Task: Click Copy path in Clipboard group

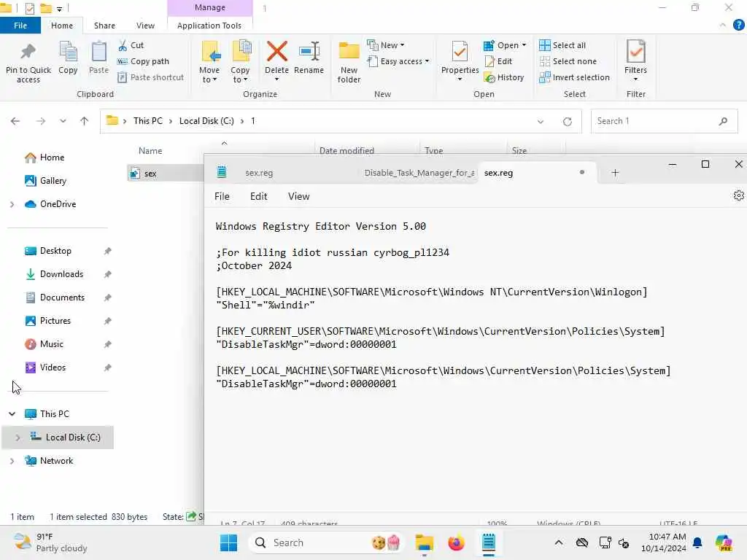Action: [x=143, y=61]
